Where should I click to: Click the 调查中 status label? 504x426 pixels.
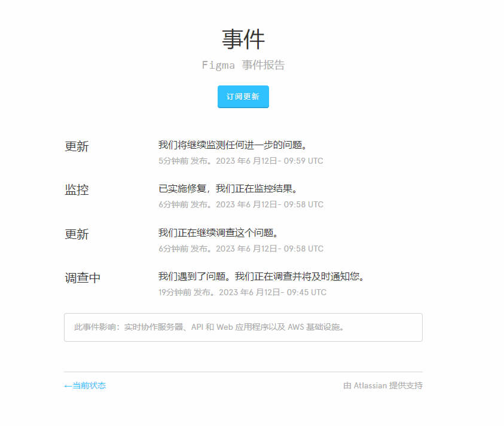83,278
